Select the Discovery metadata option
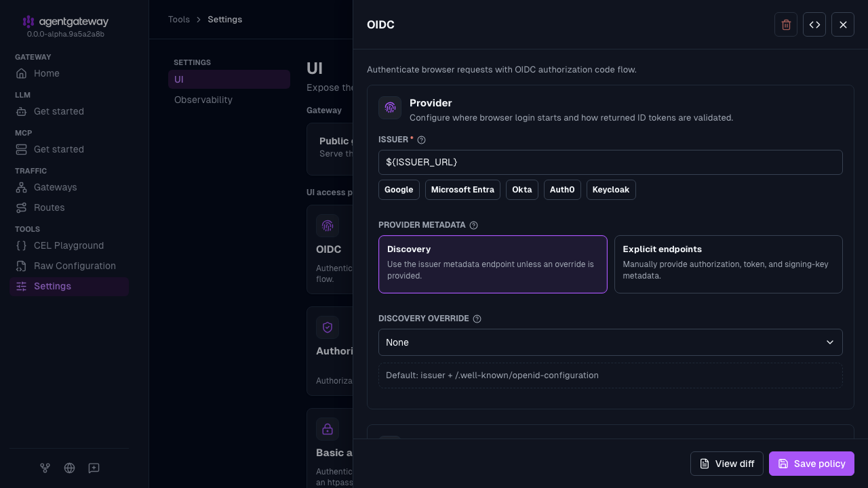 (x=493, y=264)
